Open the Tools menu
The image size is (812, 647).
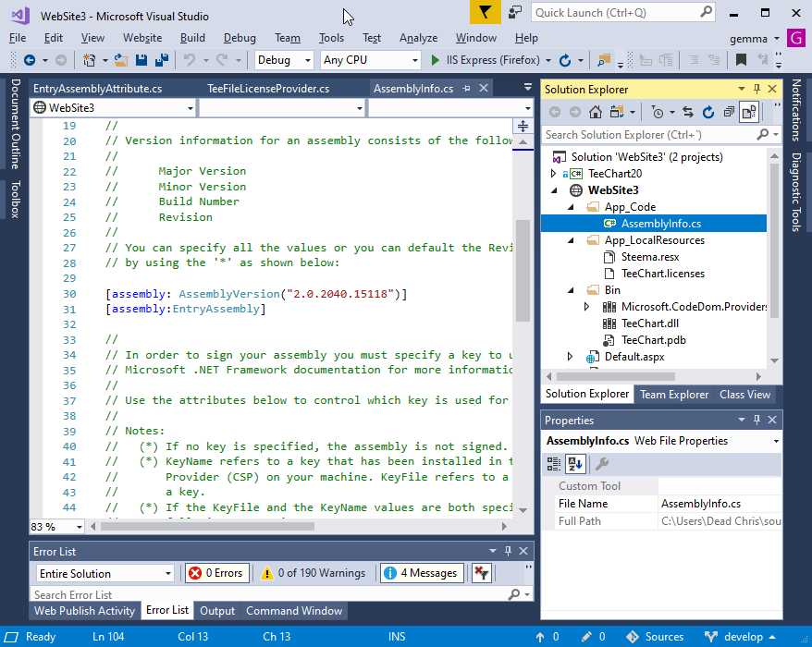[331, 38]
